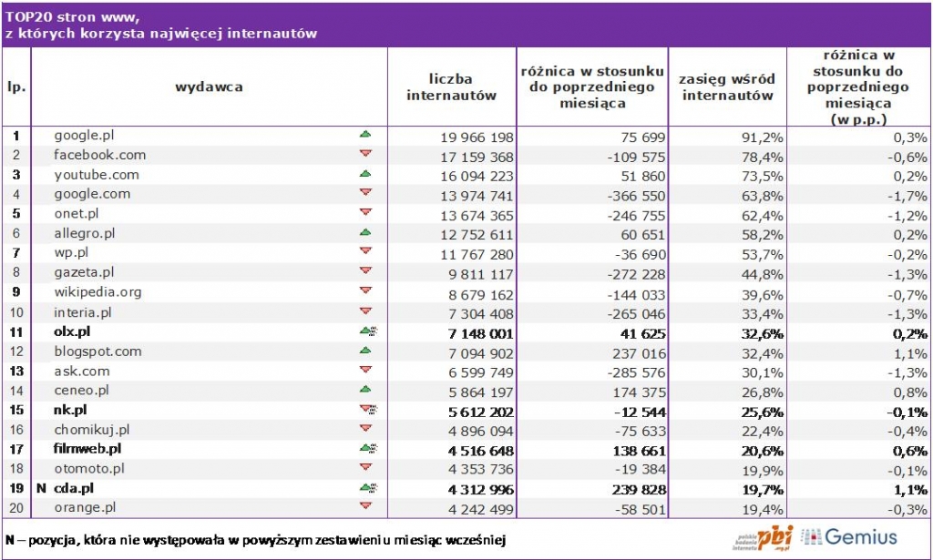
Task: Click the red down arrow beside orange.pl
Action: (x=365, y=507)
